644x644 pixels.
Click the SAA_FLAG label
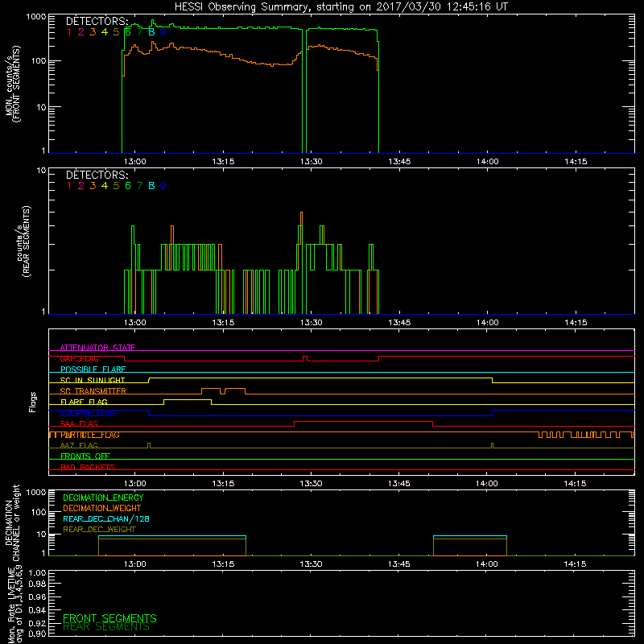[x=79, y=423]
